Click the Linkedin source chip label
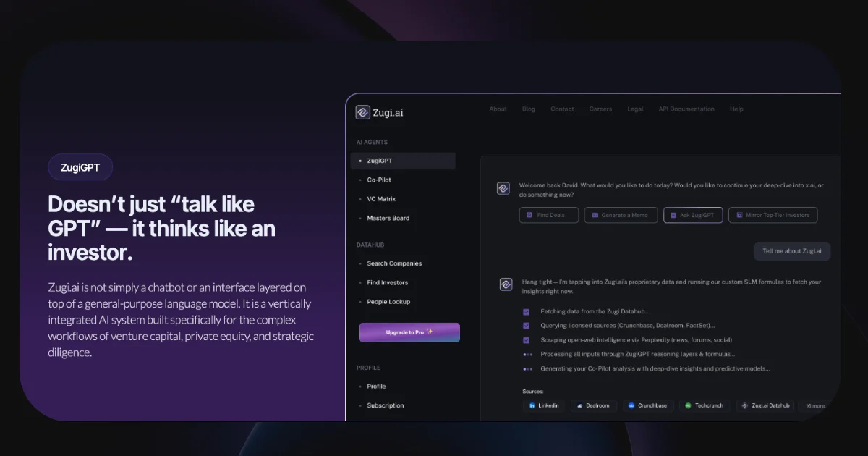This screenshot has width=868, height=456. (x=549, y=406)
